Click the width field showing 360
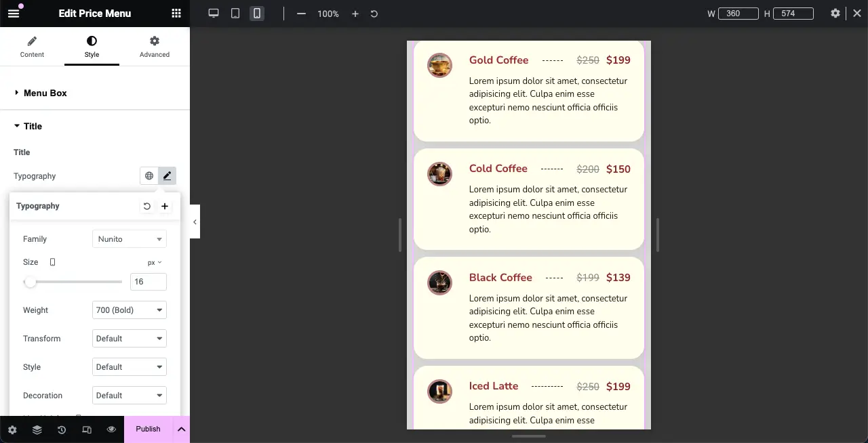Screen dimensions: 868x443 738,14
